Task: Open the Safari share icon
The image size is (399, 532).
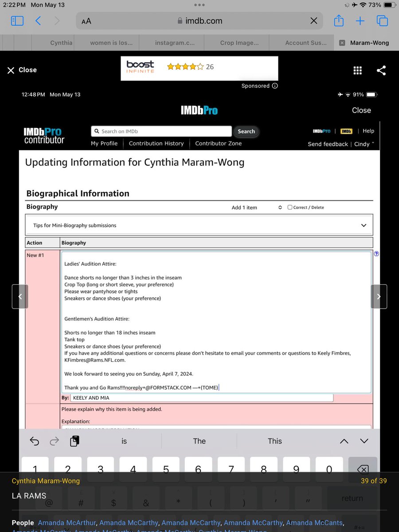Action: pos(338,20)
